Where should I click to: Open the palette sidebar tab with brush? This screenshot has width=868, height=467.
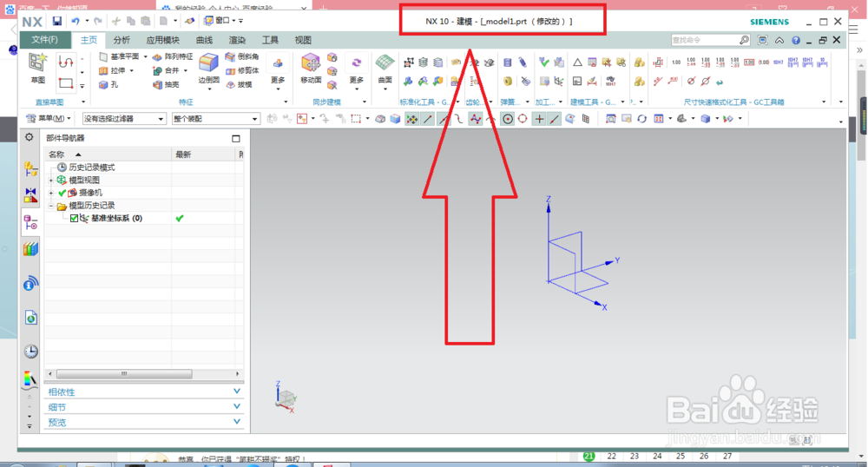point(30,379)
